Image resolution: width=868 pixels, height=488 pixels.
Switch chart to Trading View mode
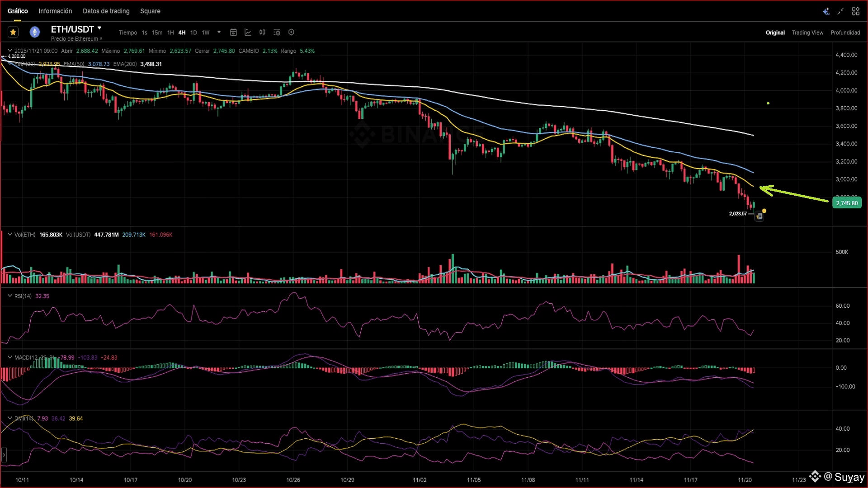pyautogui.click(x=807, y=33)
